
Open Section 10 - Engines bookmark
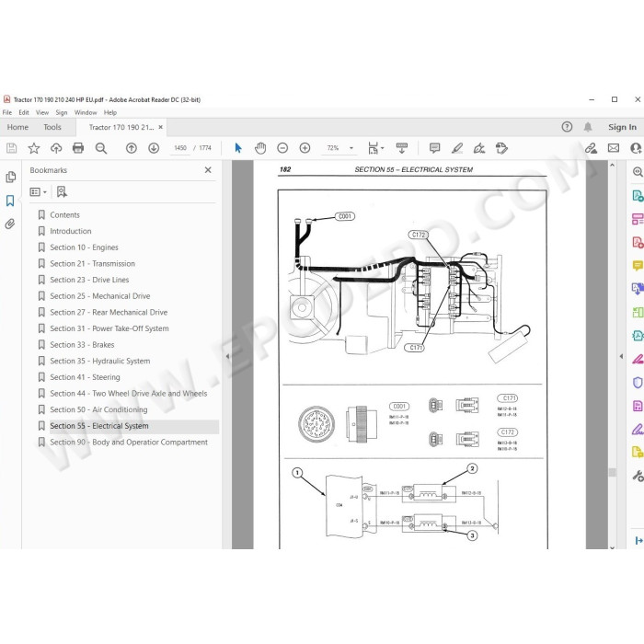pos(85,247)
